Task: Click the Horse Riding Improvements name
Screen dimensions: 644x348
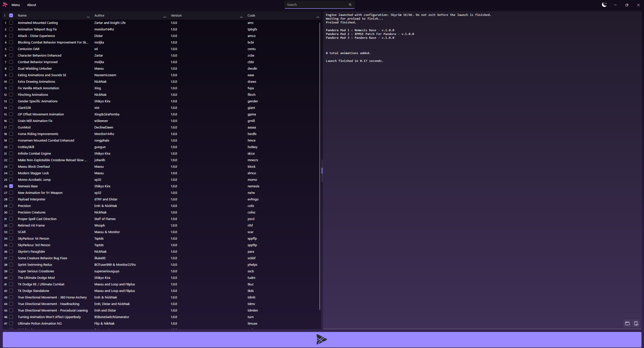Action: pyautogui.click(x=38, y=134)
